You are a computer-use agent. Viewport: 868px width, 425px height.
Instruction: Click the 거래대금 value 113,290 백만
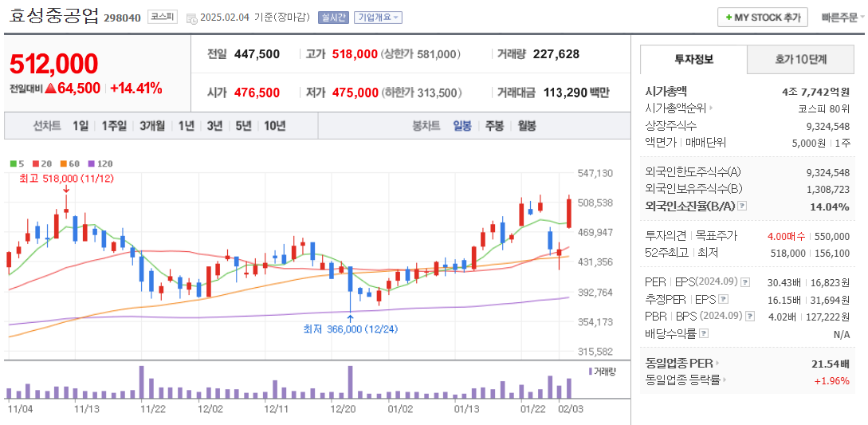(576, 92)
